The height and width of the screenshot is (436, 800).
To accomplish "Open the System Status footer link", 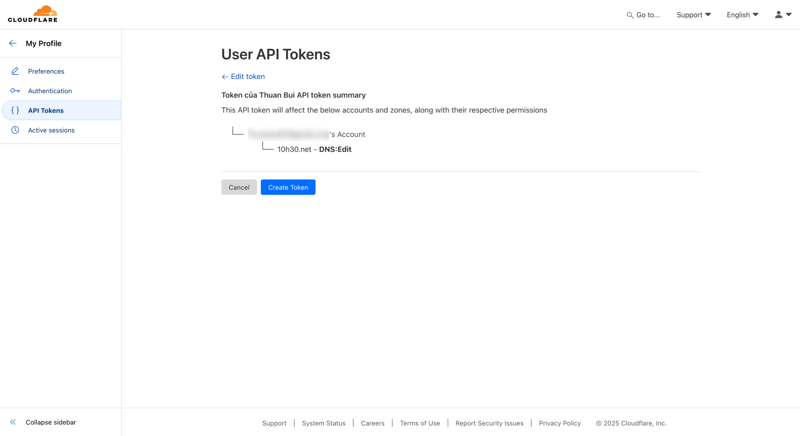I will [323, 423].
